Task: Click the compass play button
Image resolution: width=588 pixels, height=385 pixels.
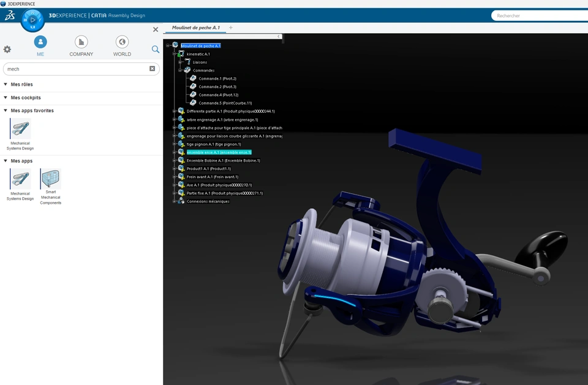Action: [32, 20]
